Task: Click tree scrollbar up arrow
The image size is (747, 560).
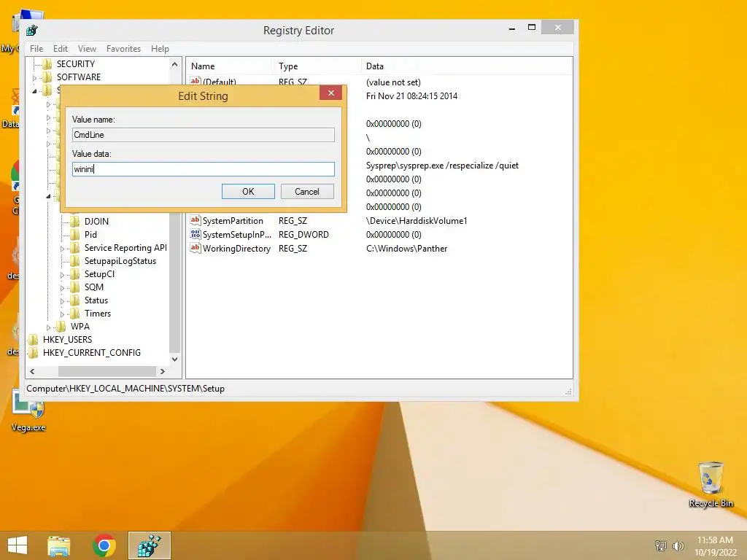Action: click(x=175, y=64)
